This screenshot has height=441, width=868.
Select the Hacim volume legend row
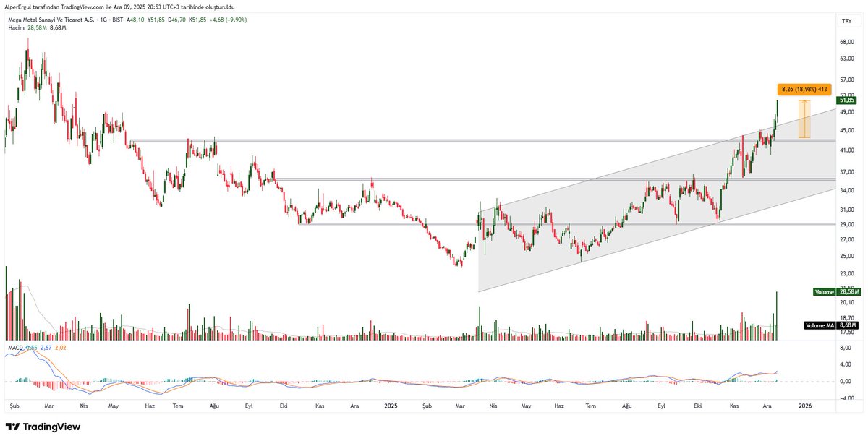pos(16,29)
